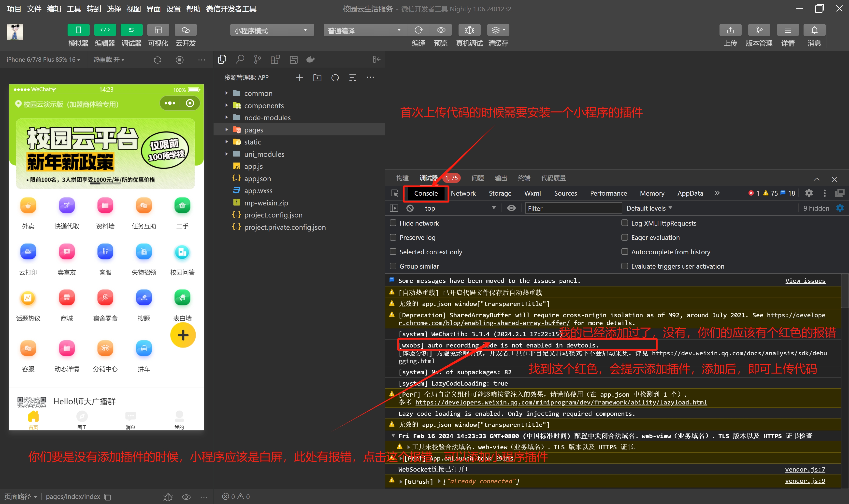The image size is (849, 504).
Task: Open the iPhone 6/7/8 Plus device dropdown
Action: [x=43, y=60]
